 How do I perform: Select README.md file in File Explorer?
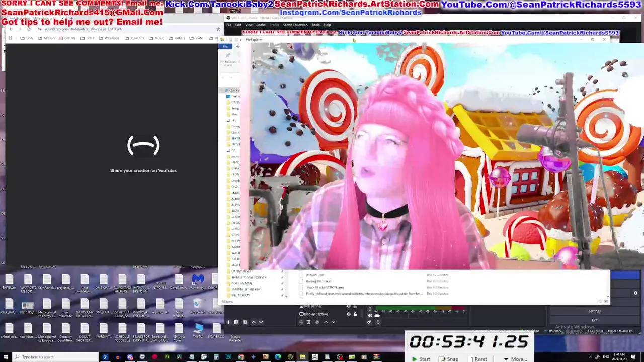click(x=314, y=275)
